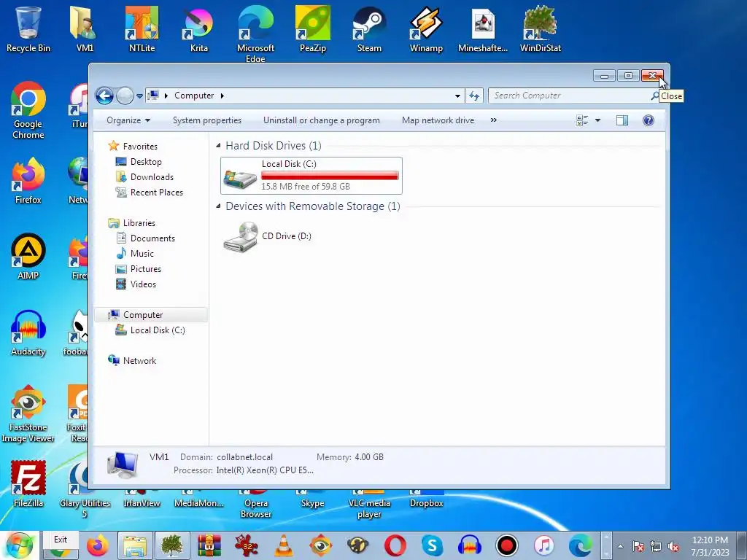The image size is (747, 560).
Task: Select the FileZilla desktop shortcut
Action: tap(28, 484)
